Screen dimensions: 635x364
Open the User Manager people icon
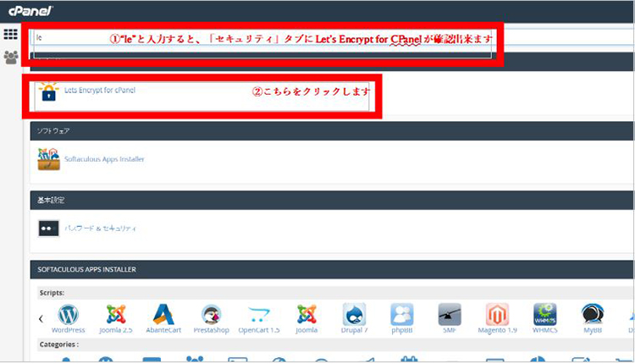[x=11, y=57]
